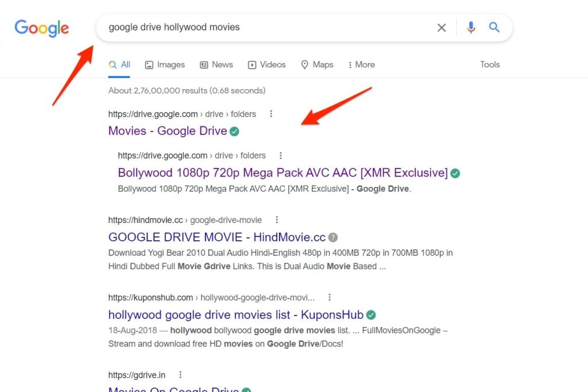The image size is (588, 392).
Task: Open the search Tools menu
Action: coord(490,64)
